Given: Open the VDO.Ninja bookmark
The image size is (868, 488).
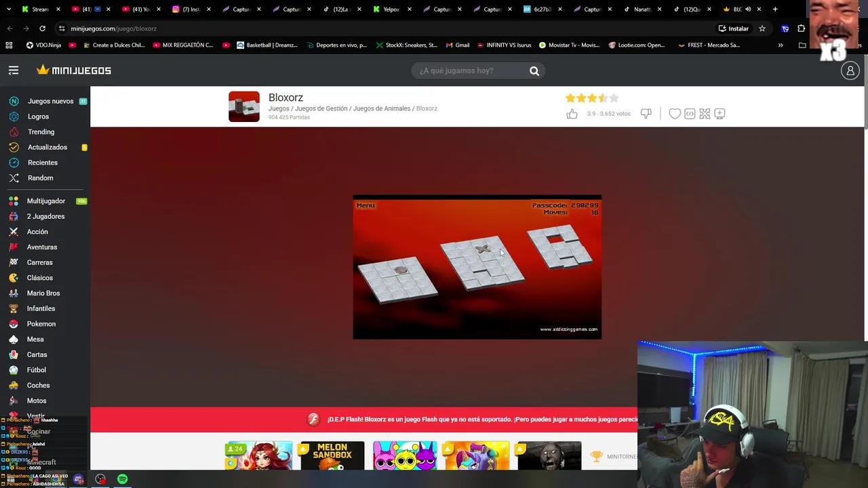Looking at the screenshot, I should (43, 45).
